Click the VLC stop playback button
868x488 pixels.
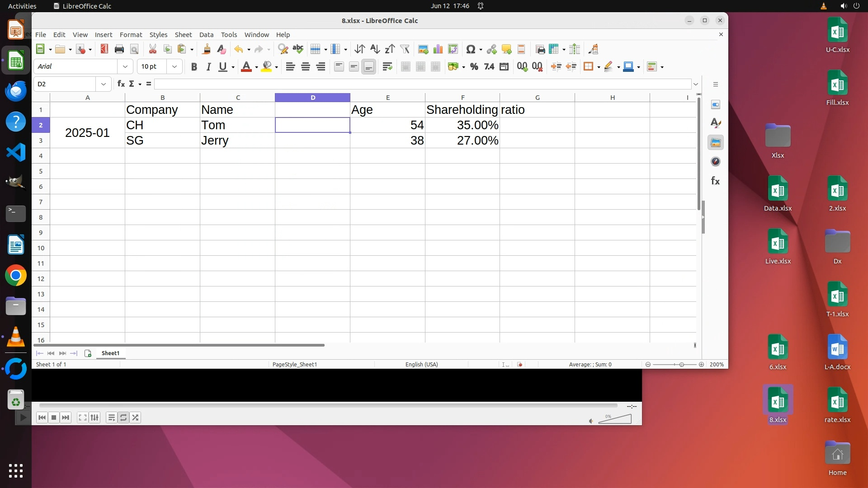point(54,418)
